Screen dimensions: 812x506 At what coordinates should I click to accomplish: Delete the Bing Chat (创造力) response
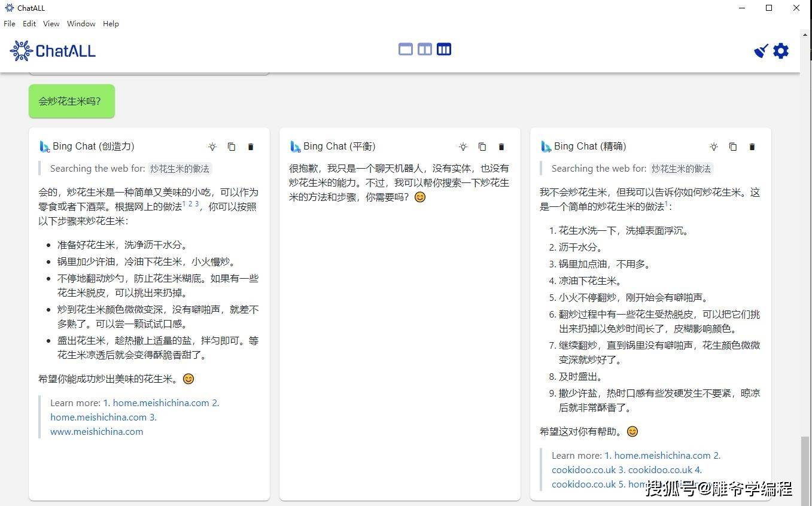tap(250, 147)
